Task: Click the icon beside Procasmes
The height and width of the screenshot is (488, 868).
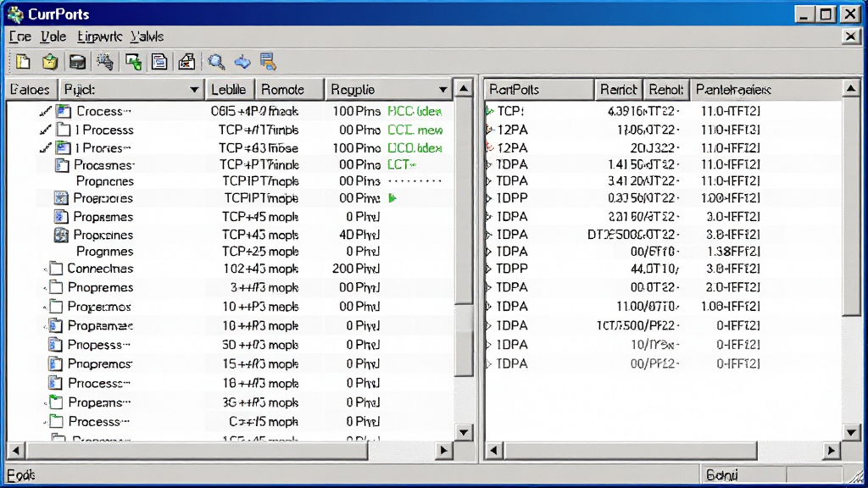Action: point(62,165)
